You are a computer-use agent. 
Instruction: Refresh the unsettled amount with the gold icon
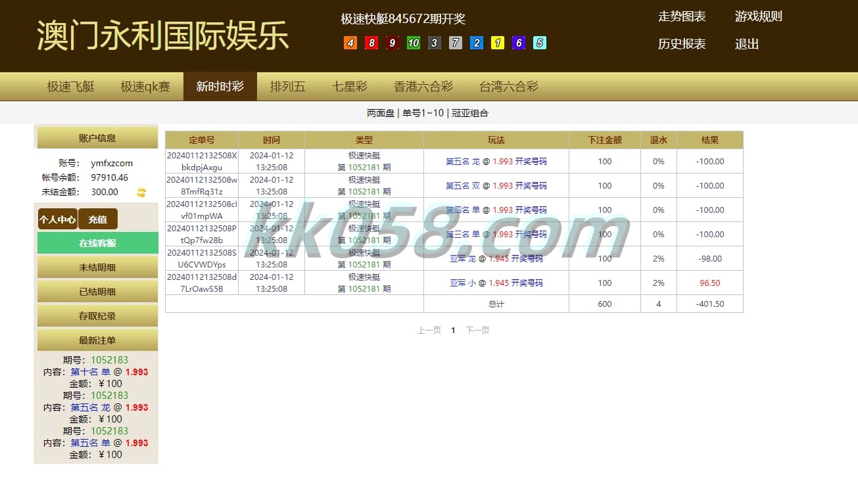point(141,193)
